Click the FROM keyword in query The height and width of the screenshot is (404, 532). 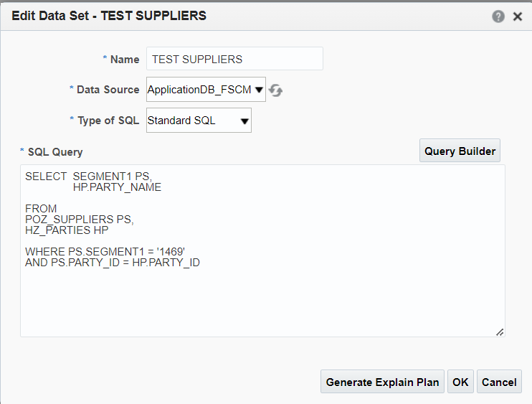[41, 208]
